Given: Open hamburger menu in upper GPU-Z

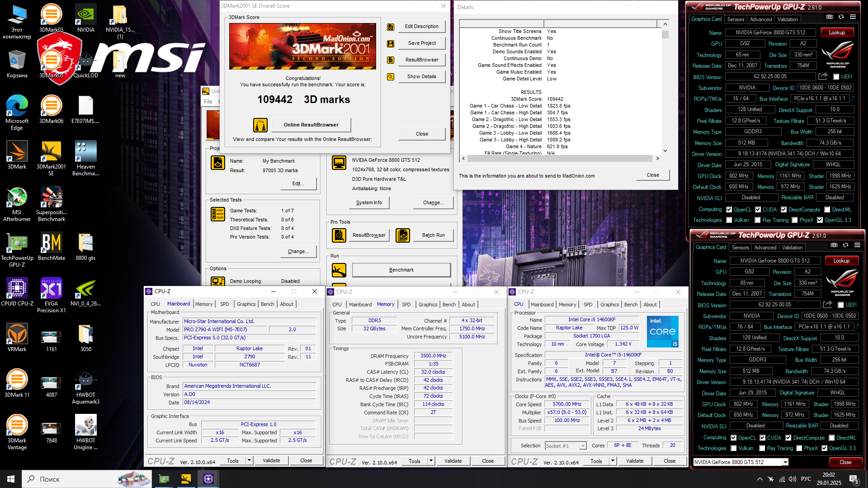Looking at the screenshot, I should coord(853,17).
